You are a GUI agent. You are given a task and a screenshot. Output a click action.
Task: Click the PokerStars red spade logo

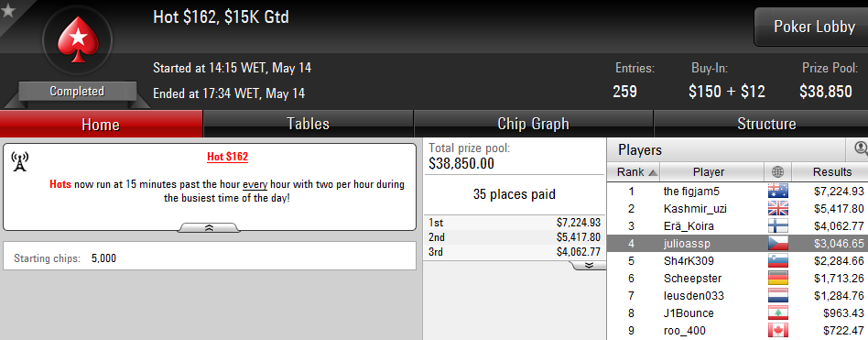(78, 38)
